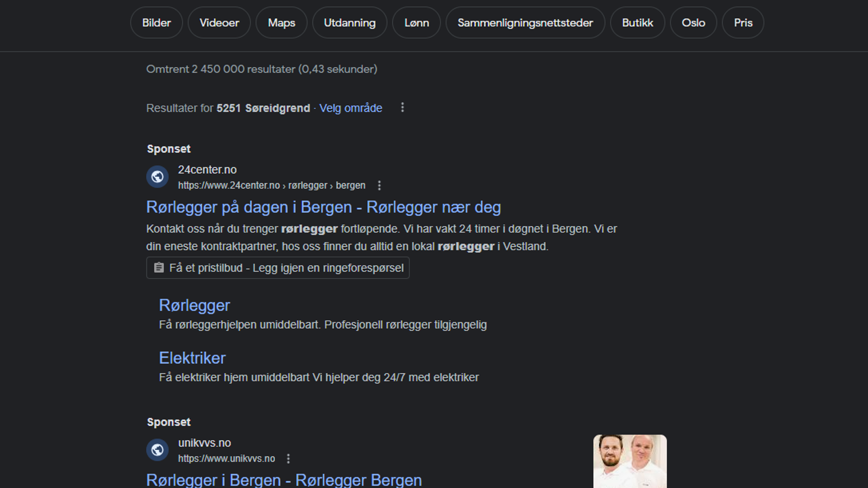Open the Rørlegger sitelink
This screenshot has height=488, width=868.
[194, 305]
